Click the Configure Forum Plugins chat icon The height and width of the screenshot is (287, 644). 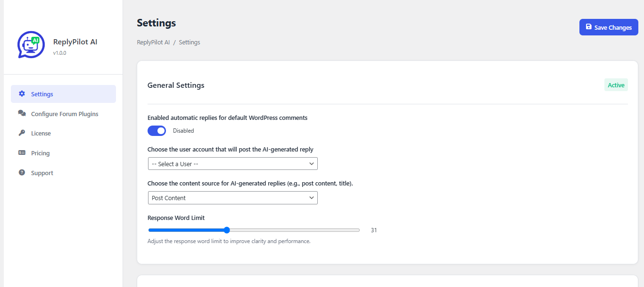coord(22,113)
